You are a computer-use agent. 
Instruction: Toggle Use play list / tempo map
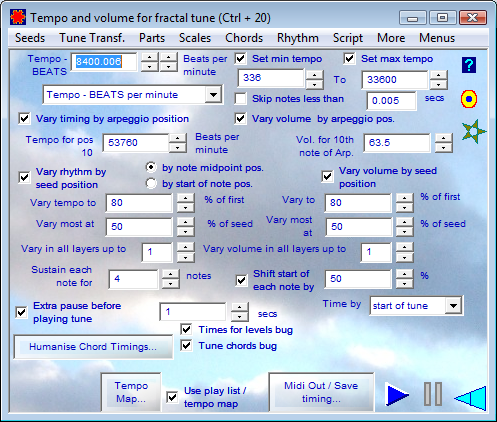click(x=172, y=397)
